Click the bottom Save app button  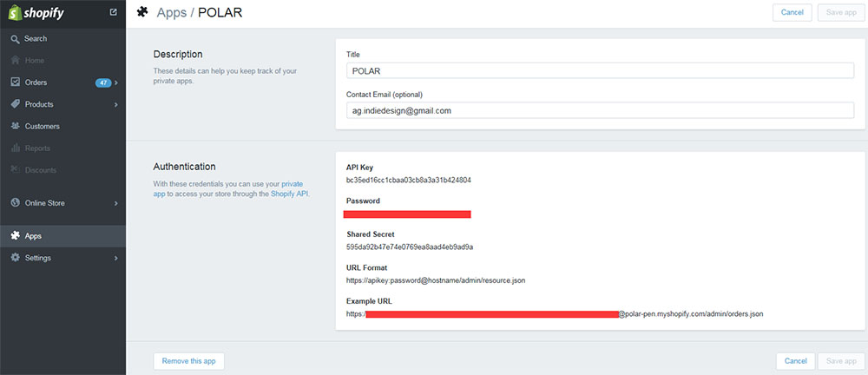[841, 361]
